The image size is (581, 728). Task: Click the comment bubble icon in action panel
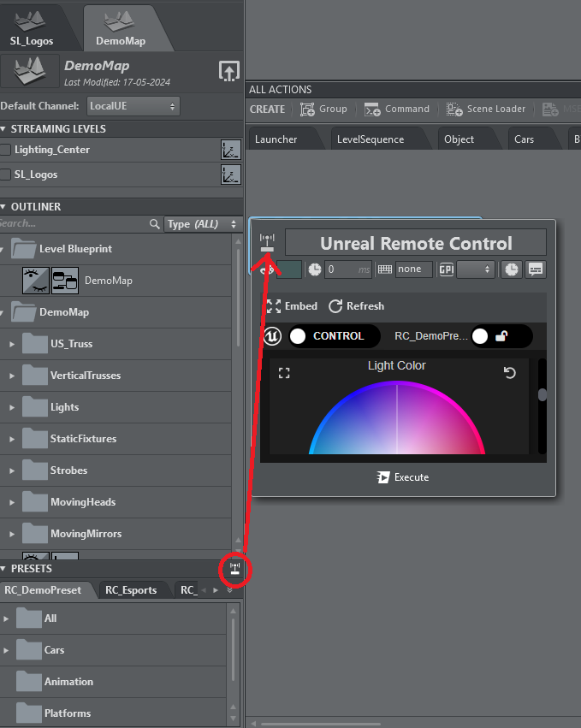click(536, 269)
